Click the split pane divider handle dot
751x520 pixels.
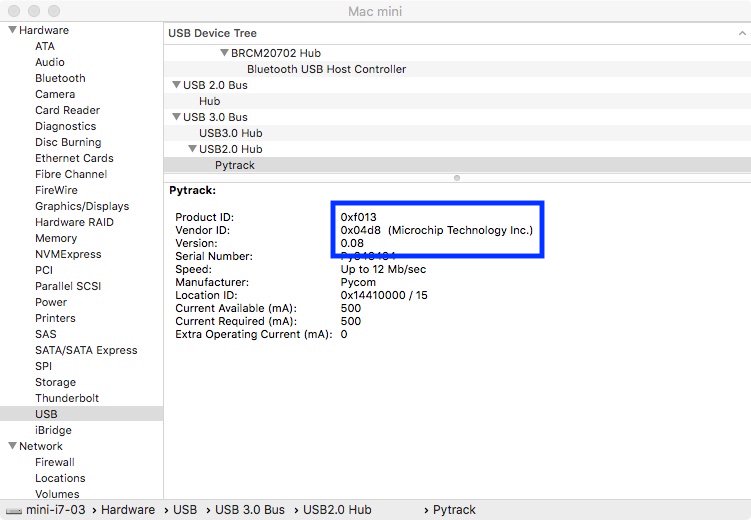point(457,178)
